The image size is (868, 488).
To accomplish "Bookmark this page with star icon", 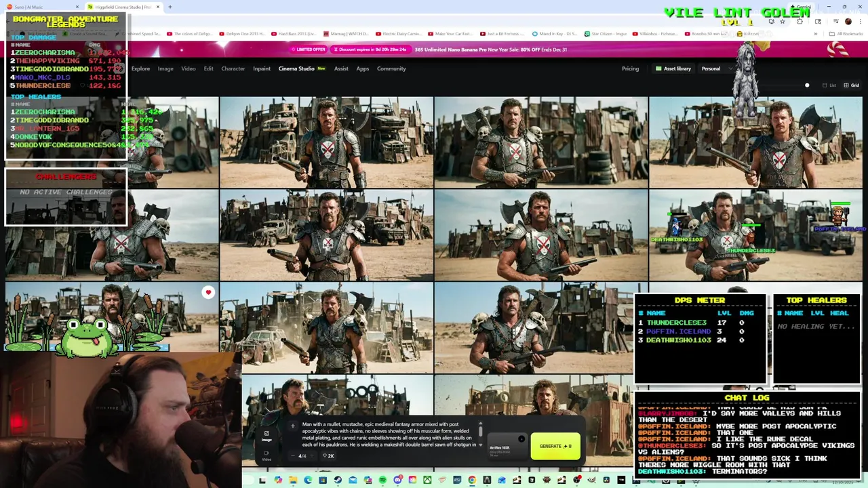I will [782, 21].
